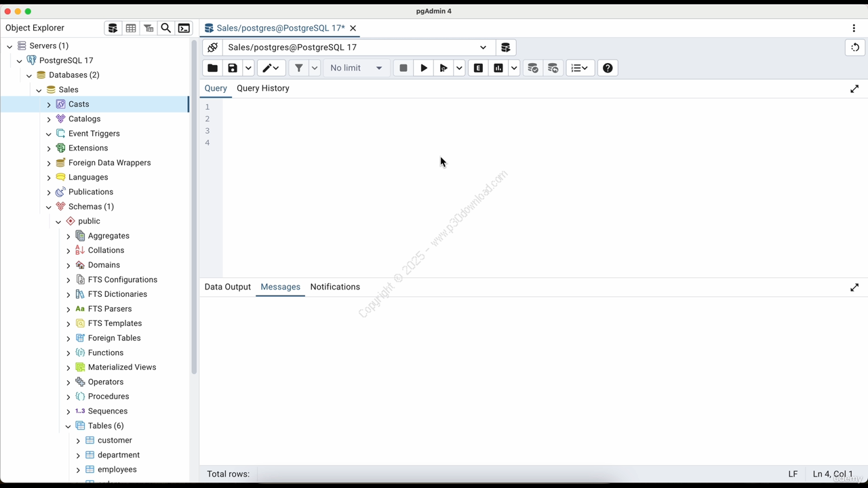The width and height of the screenshot is (868, 488).
Task: Expand the customer table node
Action: 78,441
